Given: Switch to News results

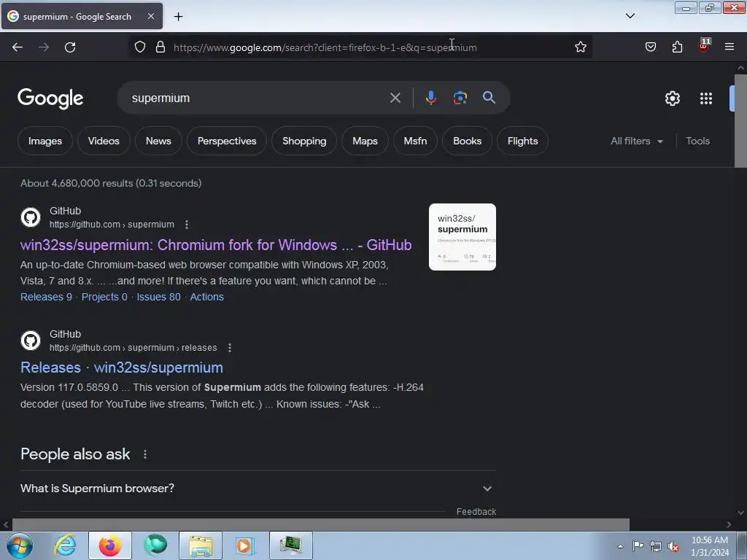Looking at the screenshot, I should [158, 141].
